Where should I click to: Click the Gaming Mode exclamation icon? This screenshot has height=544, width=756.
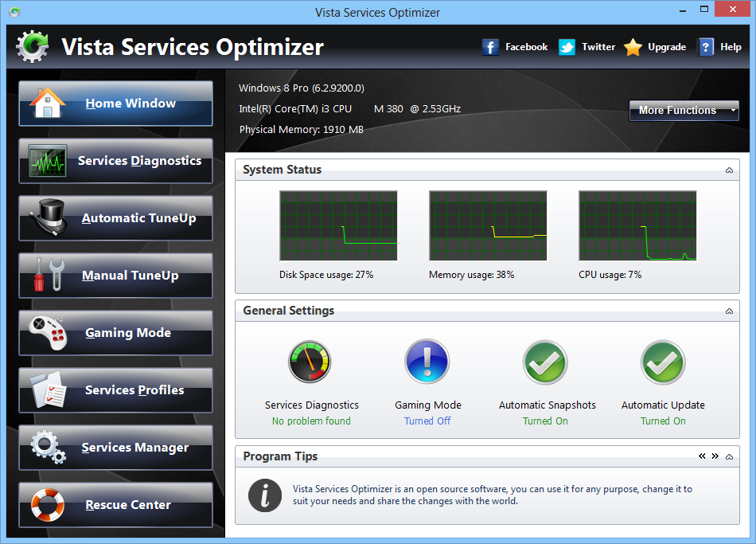coord(427,362)
